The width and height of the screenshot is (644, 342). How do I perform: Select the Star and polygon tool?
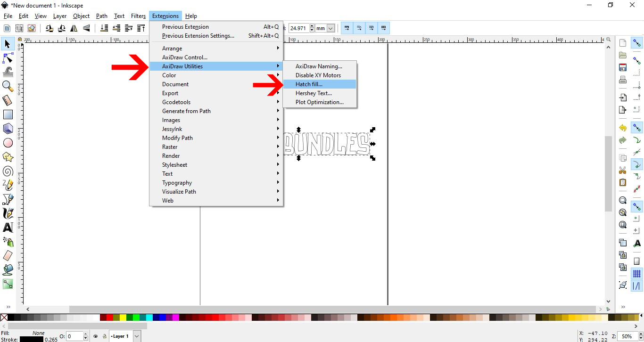pyautogui.click(x=8, y=157)
